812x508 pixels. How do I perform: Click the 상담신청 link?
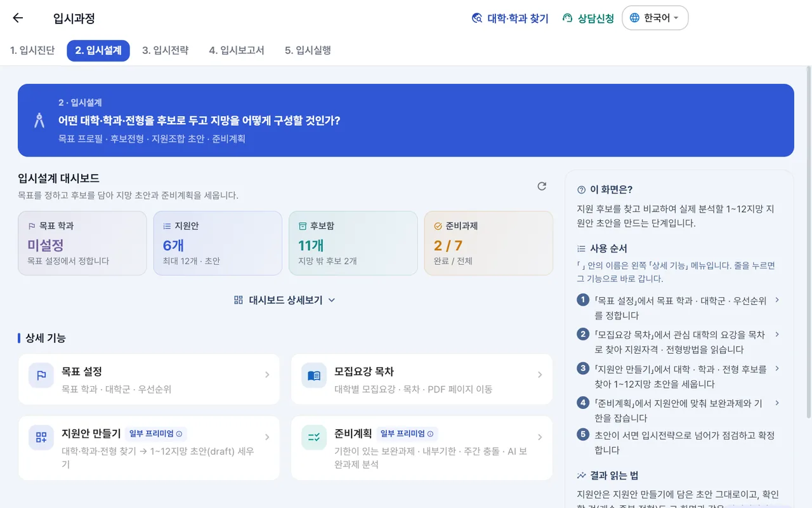(588, 18)
